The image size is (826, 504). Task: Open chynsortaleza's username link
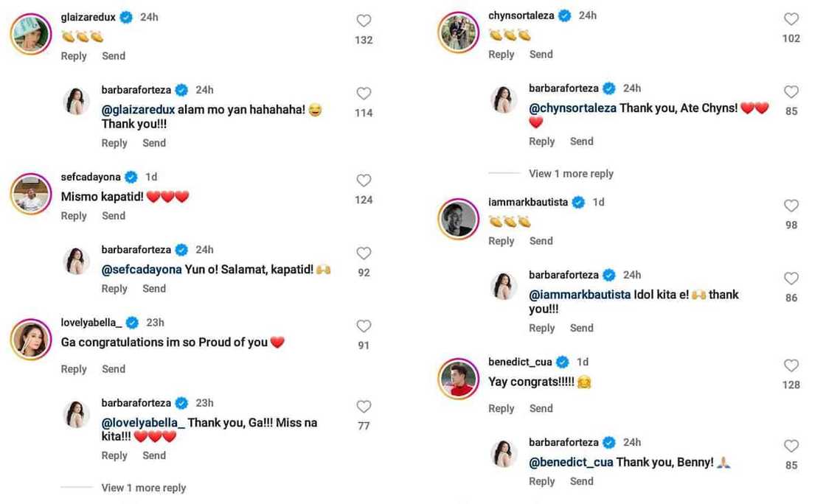tap(521, 15)
